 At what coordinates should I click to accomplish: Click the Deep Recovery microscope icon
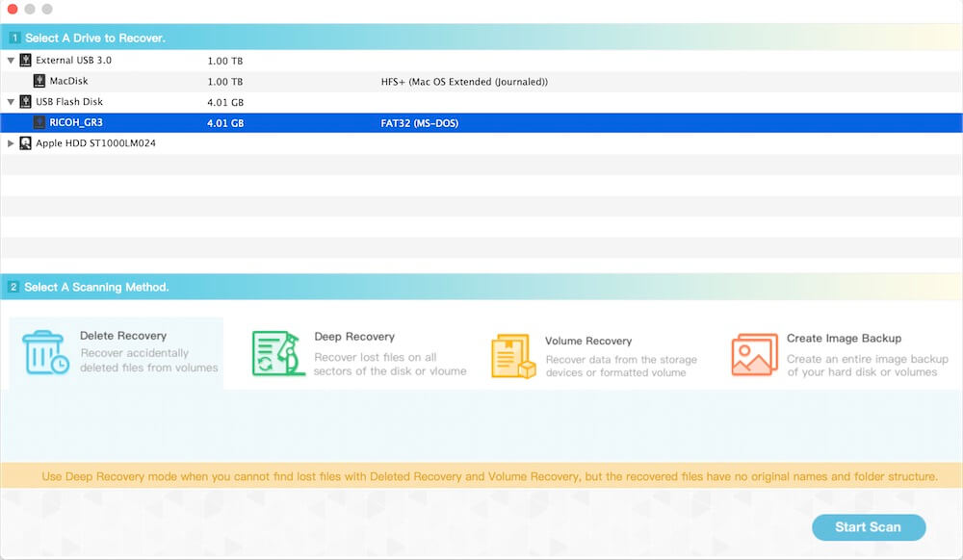(x=278, y=353)
